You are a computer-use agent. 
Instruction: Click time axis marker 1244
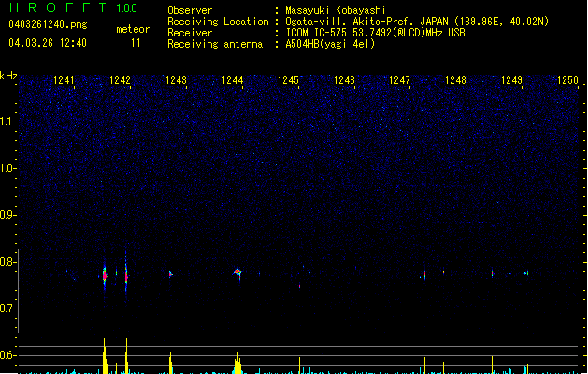[x=232, y=80]
